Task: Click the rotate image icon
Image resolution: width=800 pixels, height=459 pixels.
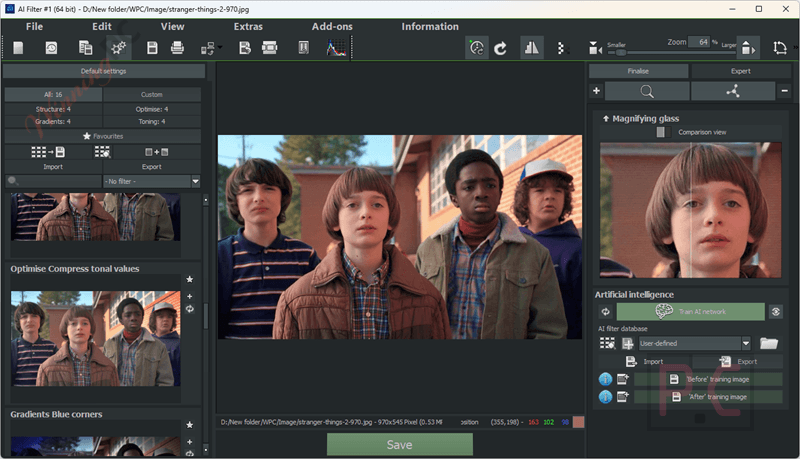Action: (x=780, y=48)
